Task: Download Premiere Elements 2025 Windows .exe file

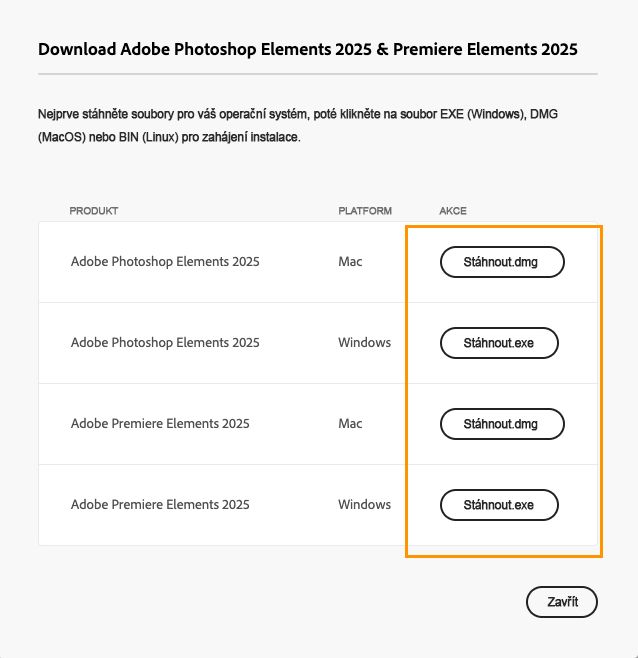Action: (x=499, y=505)
